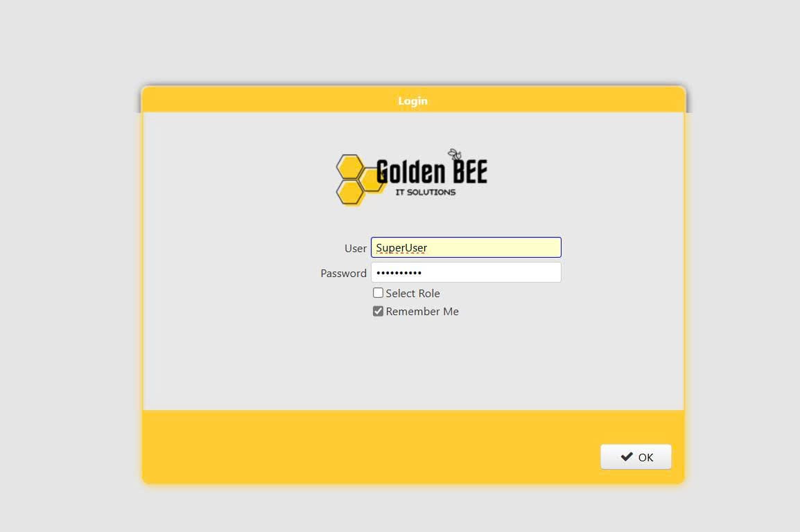Click the "Select Role" label text
Screen dimensions: 800x532
pos(412,294)
